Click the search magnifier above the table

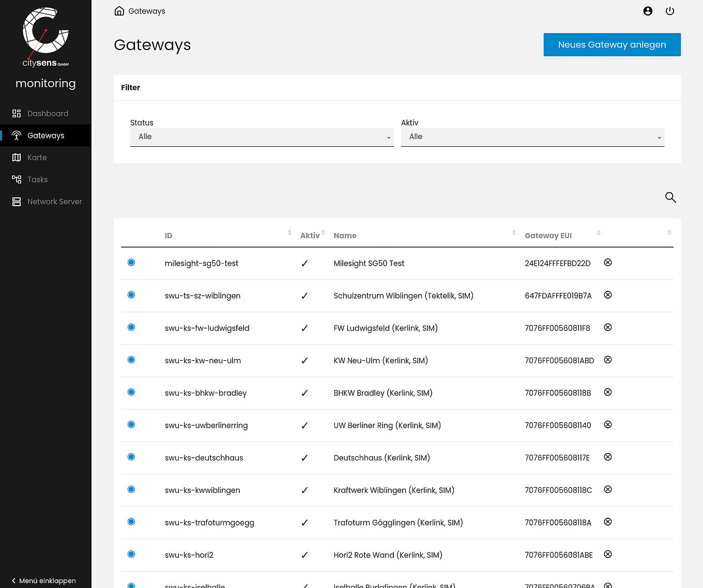(x=670, y=197)
